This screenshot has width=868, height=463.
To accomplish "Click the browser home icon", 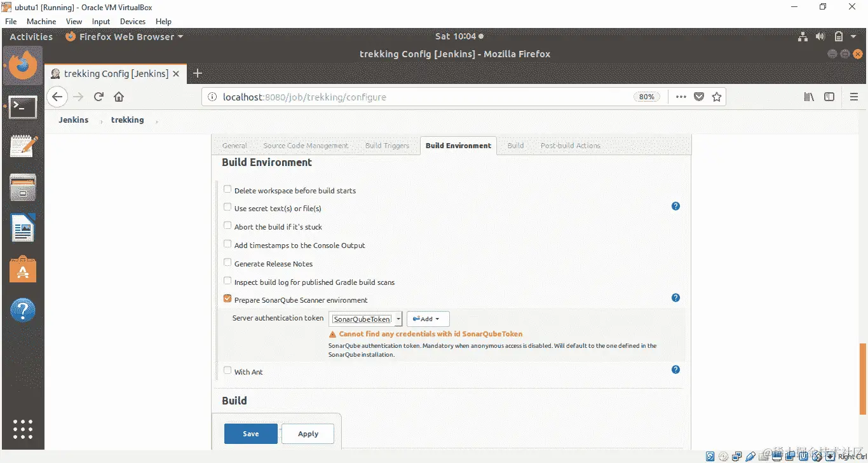I will click(120, 97).
